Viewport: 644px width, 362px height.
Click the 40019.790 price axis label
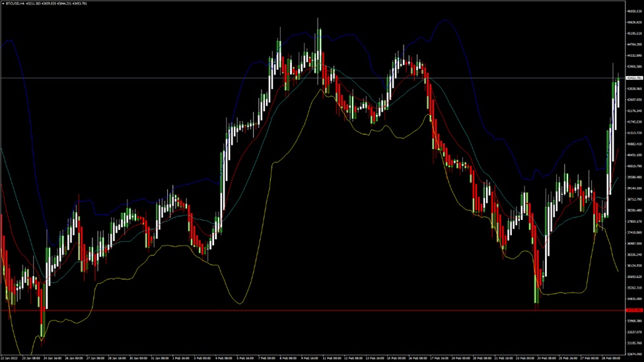pyautogui.click(x=633, y=166)
